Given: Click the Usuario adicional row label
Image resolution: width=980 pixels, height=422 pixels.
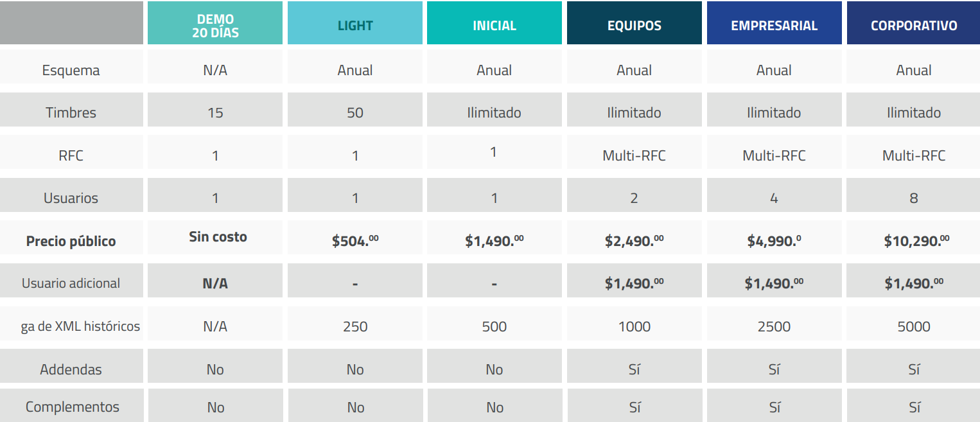Looking at the screenshot, I should click(x=71, y=283).
